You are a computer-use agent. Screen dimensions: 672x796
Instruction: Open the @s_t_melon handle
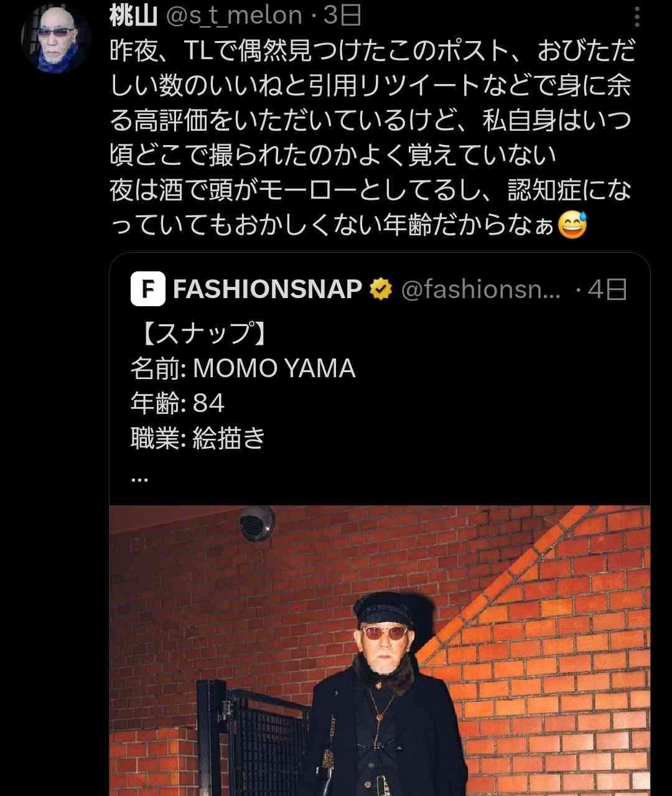point(234,16)
